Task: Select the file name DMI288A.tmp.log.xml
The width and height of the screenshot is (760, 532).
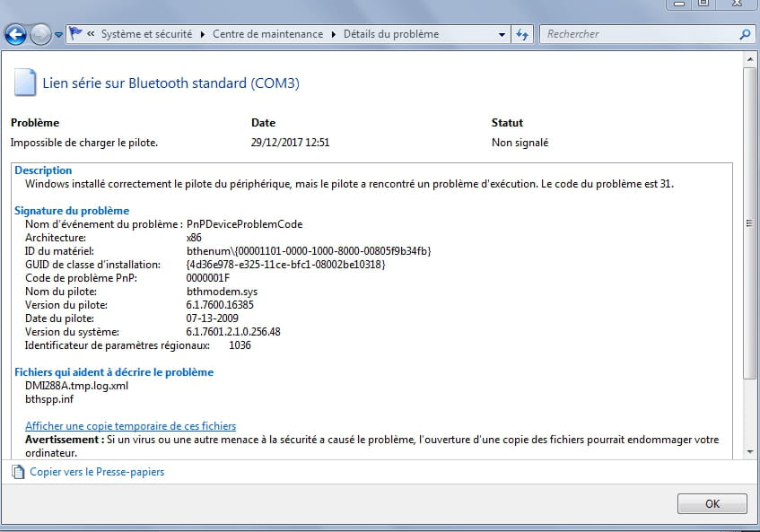Action: (76, 386)
